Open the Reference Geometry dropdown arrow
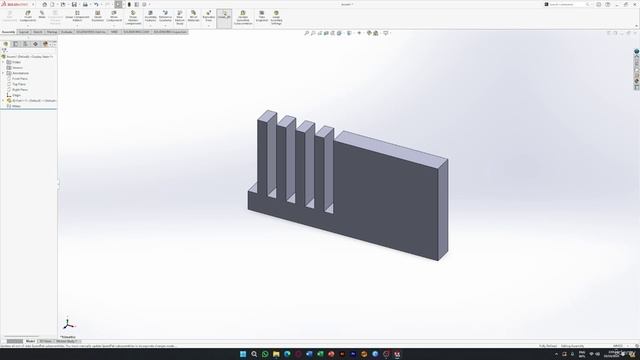Image resolution: width=640 pixels, height=360 pixels. 165,26
